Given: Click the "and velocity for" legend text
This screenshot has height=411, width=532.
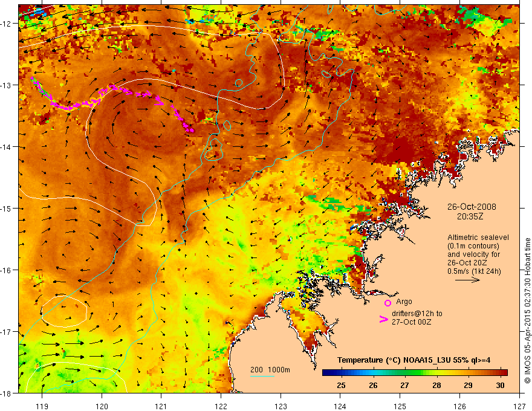Looking at the screenshot, I should (x=473, y=254).
